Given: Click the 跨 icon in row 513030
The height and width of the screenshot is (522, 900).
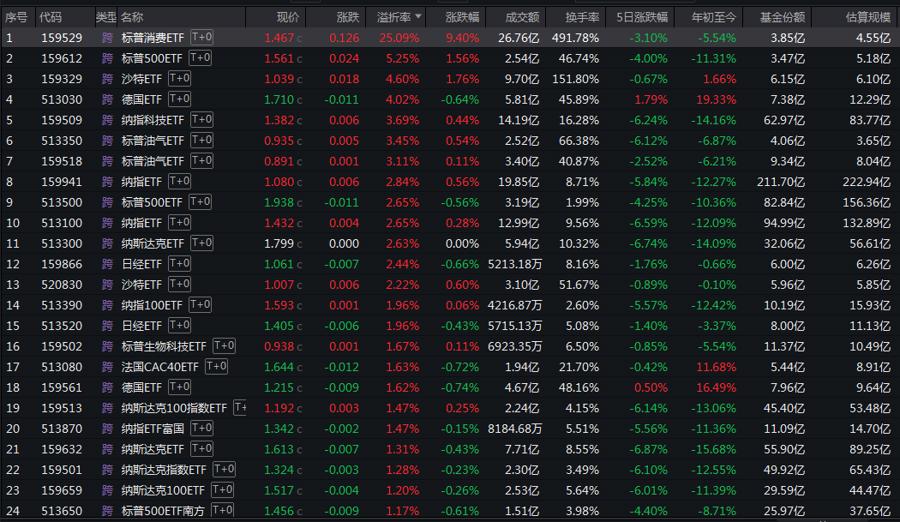Looking at the screenshot, I should 107,100.
